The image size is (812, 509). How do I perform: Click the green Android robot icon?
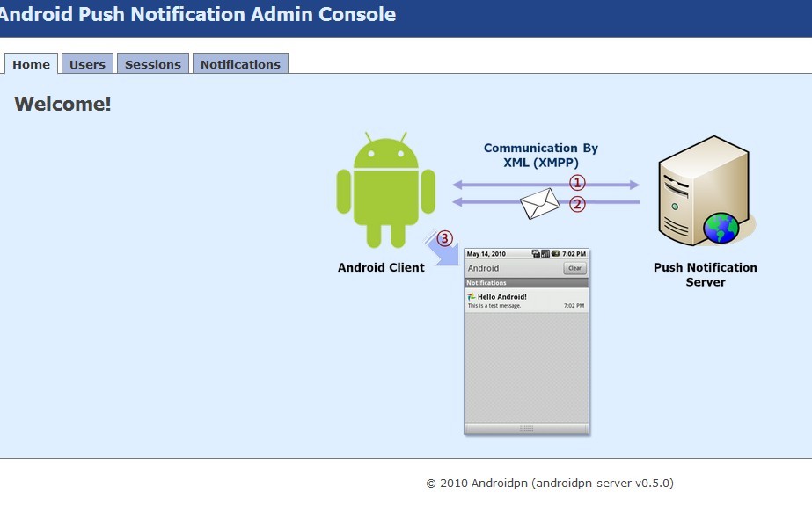tap(386, 190)
